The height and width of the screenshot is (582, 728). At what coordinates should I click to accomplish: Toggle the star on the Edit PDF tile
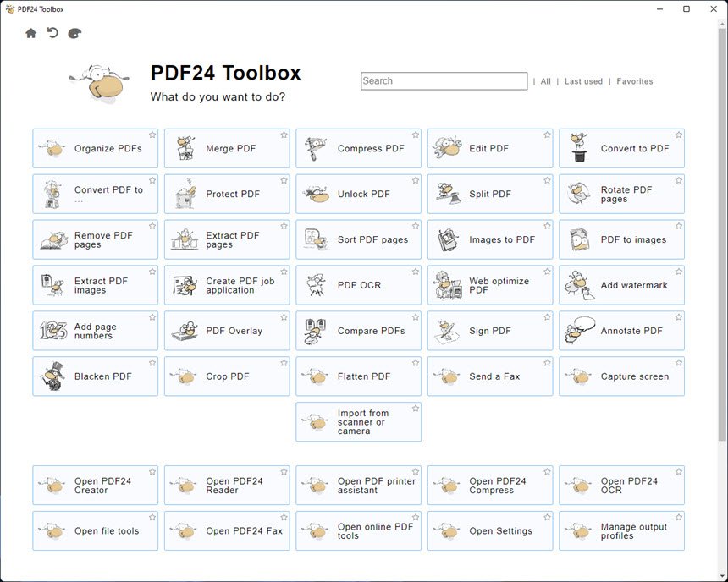tap(547, 135)
